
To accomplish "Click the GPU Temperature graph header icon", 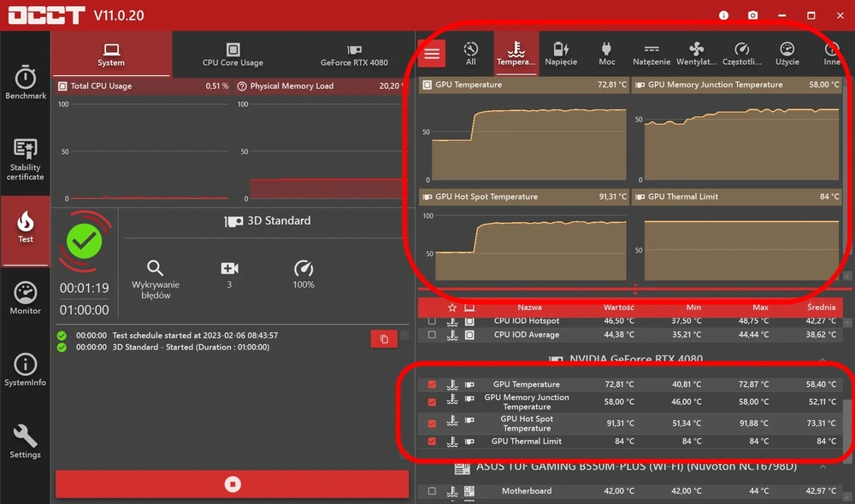I will point(427,85).
